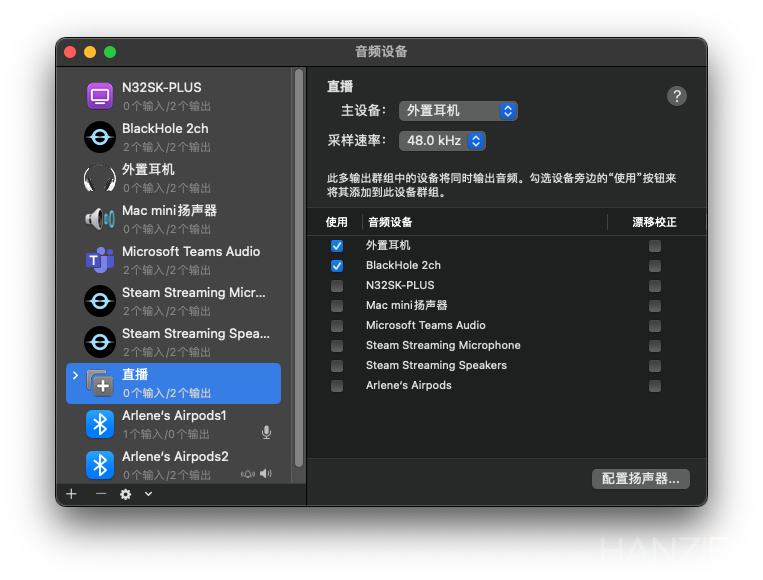This screenshot has width=763, height=580.
Task: Enable 漂移校正 for Steam Streaming Microphone
Action: tap(654, 345)
